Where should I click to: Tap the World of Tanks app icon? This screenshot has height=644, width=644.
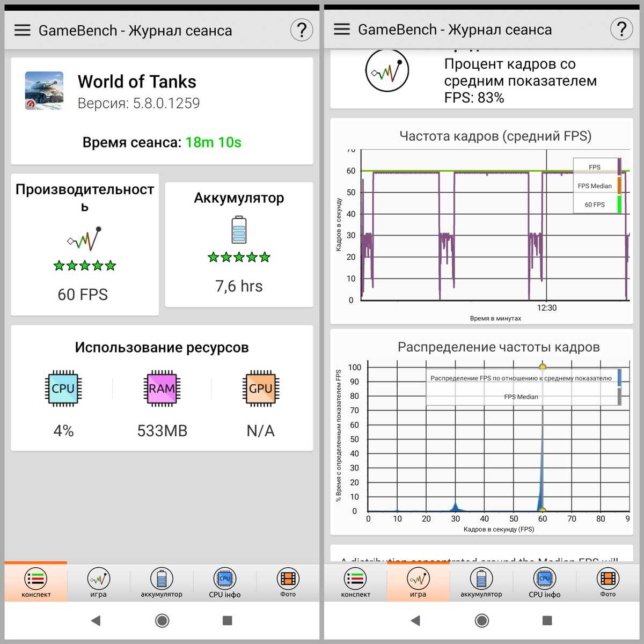[44, 91]
